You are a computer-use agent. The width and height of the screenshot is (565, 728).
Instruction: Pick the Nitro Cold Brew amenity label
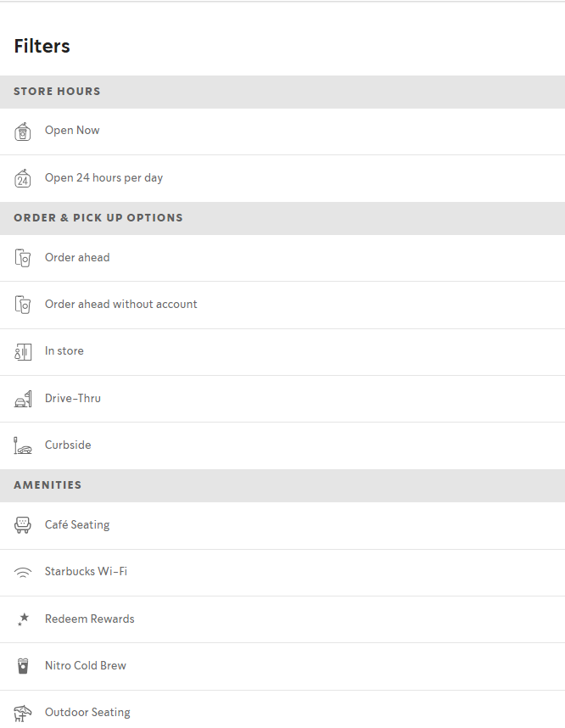(x=86, y=666)
